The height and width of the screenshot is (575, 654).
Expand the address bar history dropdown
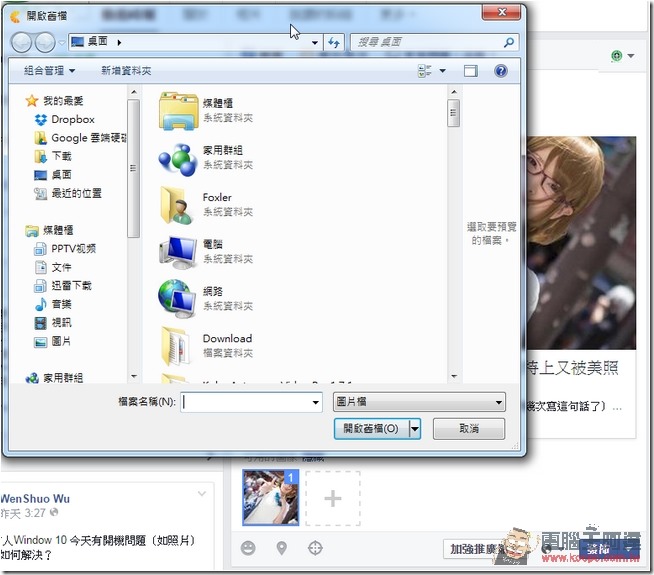[x=314, y=43]
